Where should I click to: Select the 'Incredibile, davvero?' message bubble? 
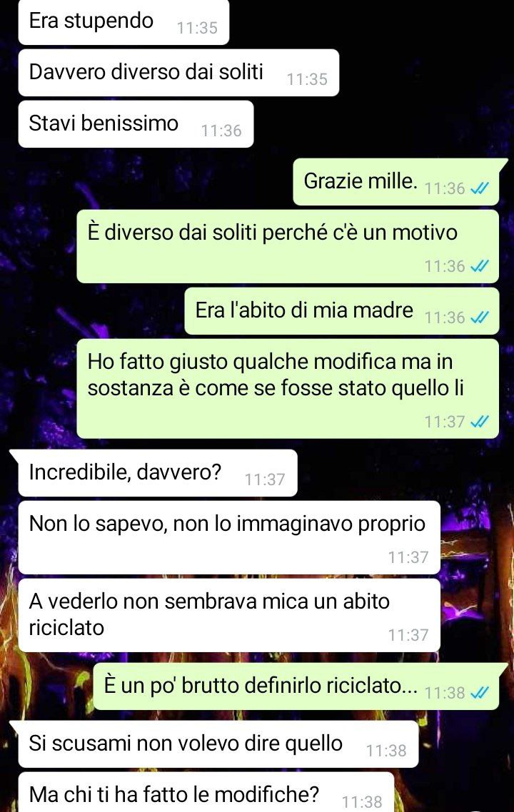(x=158, y=473)
